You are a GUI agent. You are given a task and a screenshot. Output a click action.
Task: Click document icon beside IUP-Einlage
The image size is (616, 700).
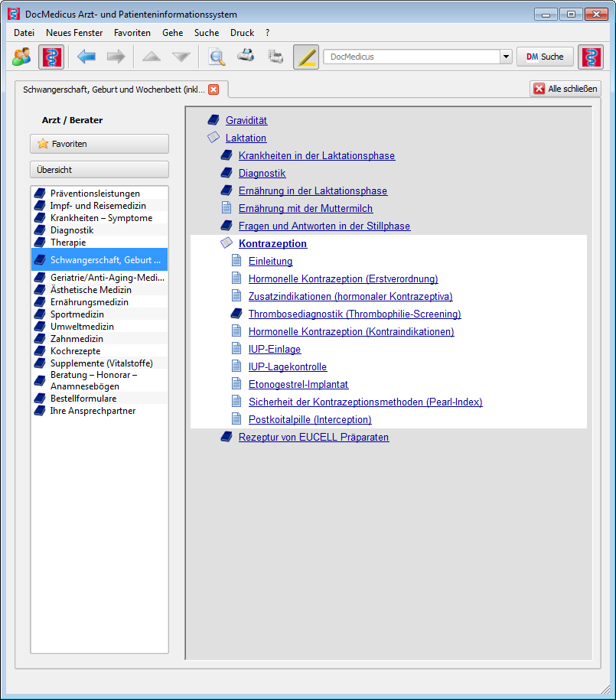click(236, 349)
